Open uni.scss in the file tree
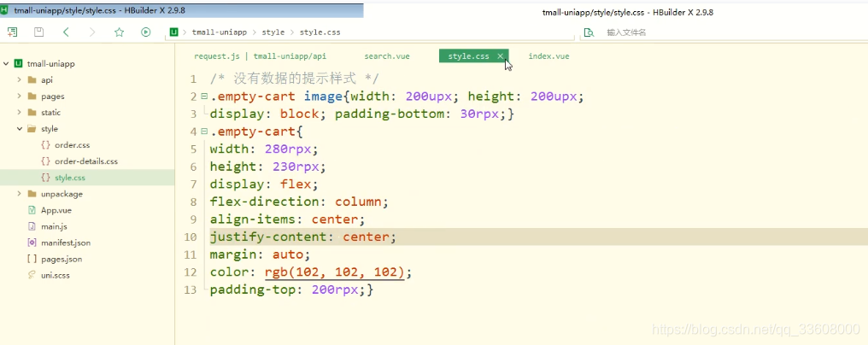 click(56, 275)
